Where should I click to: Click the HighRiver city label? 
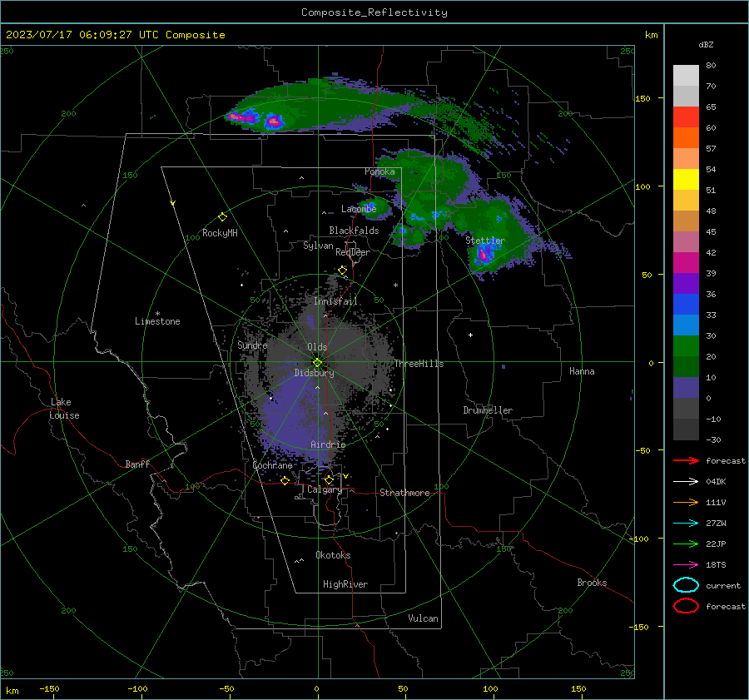345,584
